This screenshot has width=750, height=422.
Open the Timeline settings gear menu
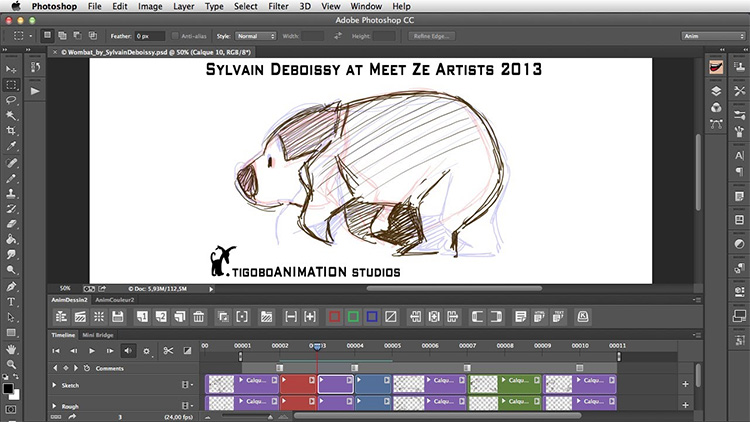pyautogui.click(x=146, y=351)
